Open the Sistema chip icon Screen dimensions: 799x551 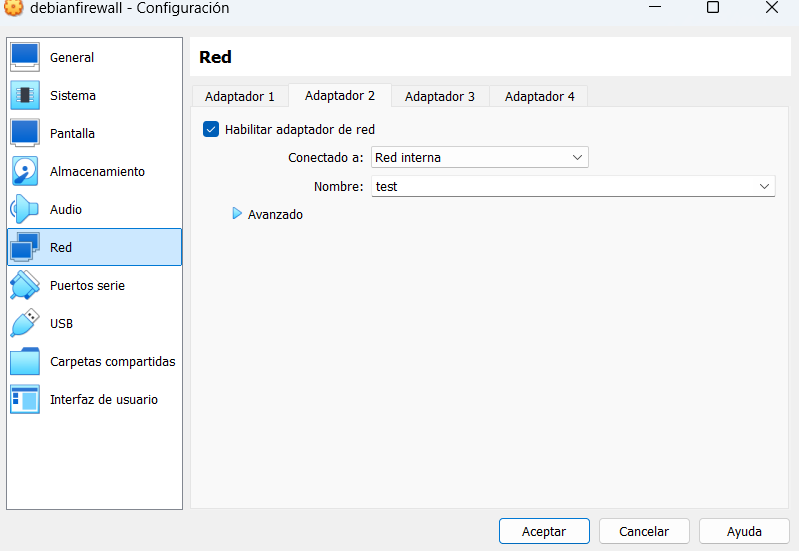[25, 95]
